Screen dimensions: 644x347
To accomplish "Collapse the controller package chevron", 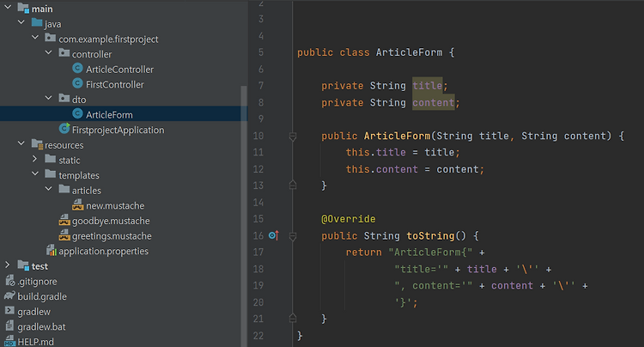I will click(48, 52).
